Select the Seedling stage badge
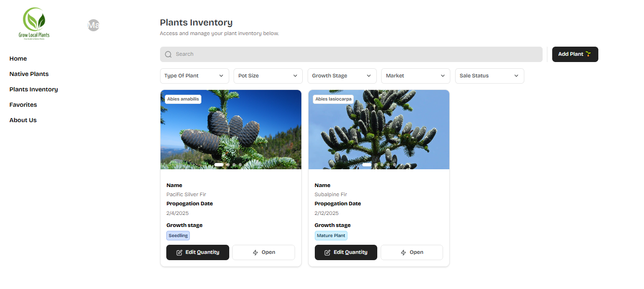Screen dimensions: 644x289 (x=178, y=235)
